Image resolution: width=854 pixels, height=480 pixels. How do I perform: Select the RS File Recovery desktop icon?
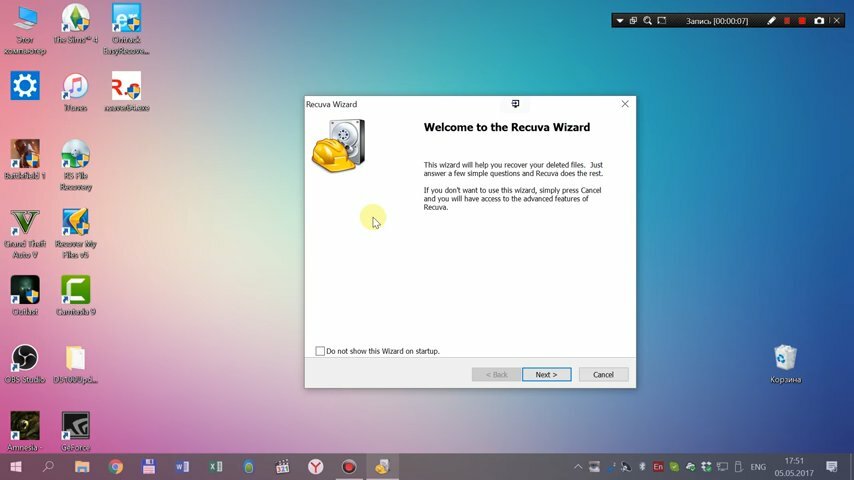[x=76, y=165]
